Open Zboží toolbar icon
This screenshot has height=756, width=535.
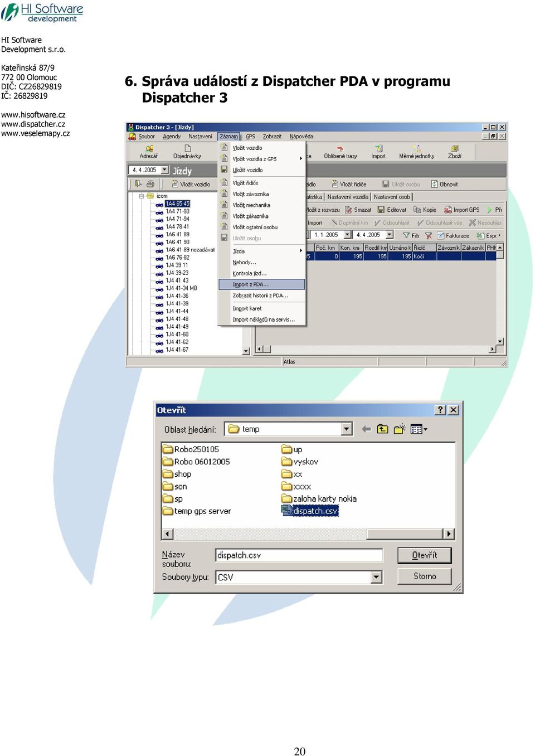pos(455,152)
